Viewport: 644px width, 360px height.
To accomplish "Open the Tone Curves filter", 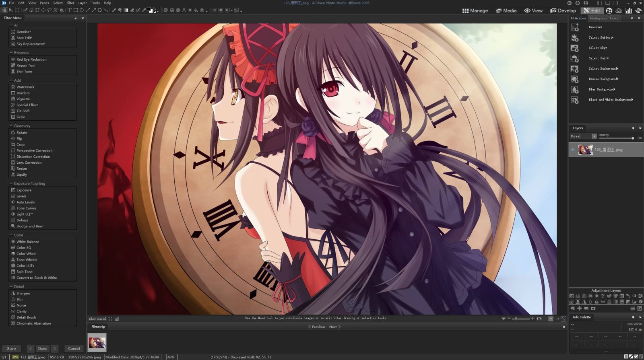I will click(x=26, y=208).
